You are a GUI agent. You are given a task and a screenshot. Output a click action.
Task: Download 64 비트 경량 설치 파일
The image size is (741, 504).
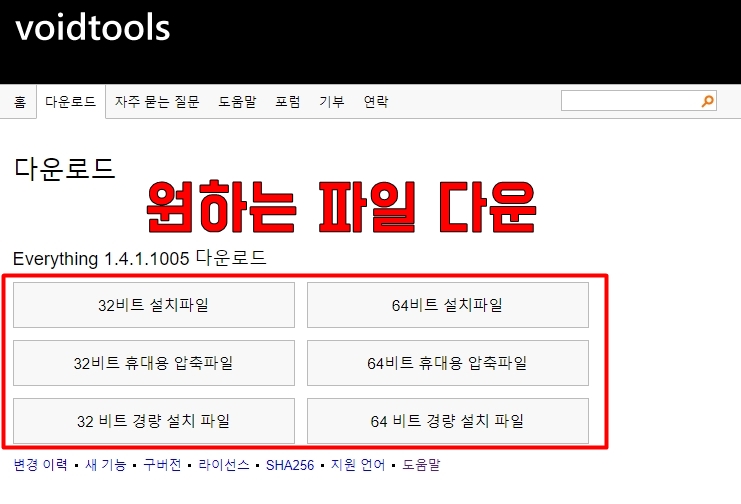click(448, 421)
